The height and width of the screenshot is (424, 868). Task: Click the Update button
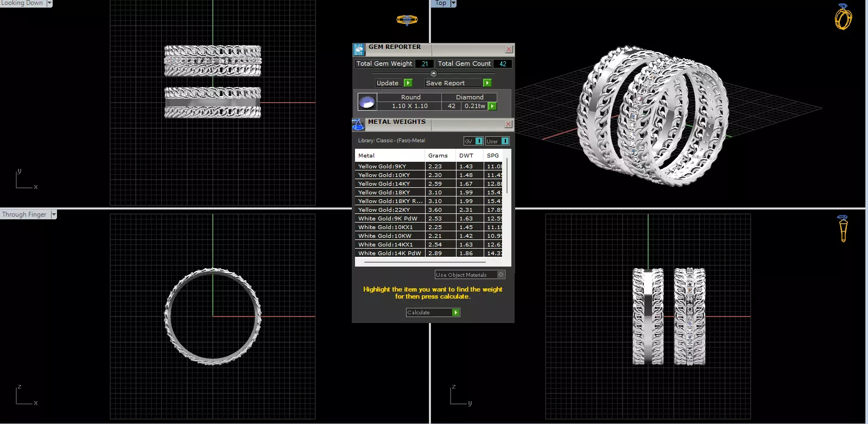pyautogui.click(x=394, y=83)
